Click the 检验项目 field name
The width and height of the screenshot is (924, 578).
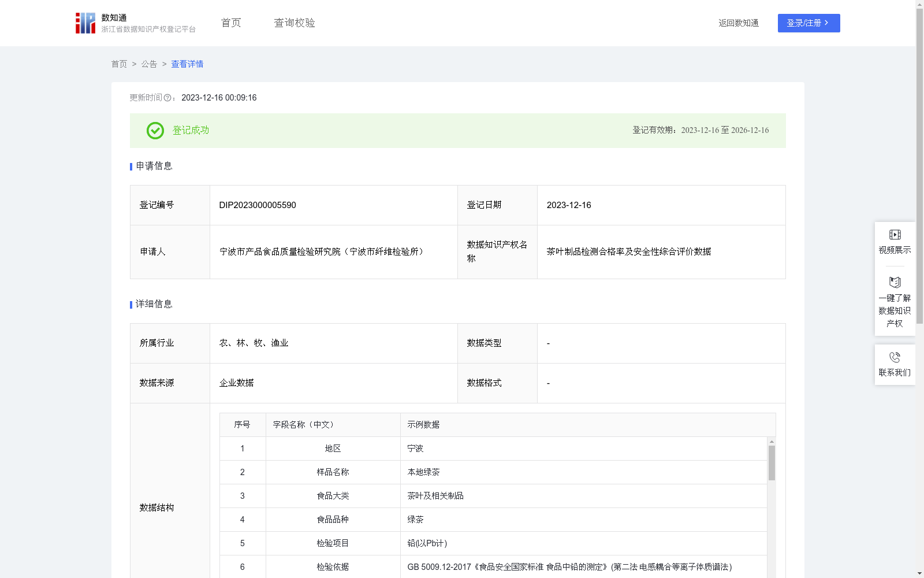[x=333, y=543]
